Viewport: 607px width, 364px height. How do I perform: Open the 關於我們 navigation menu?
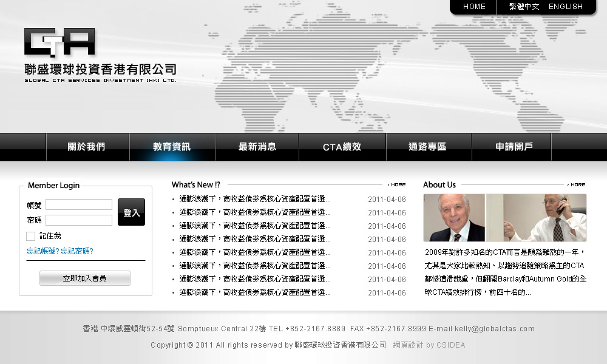(86, 147)
